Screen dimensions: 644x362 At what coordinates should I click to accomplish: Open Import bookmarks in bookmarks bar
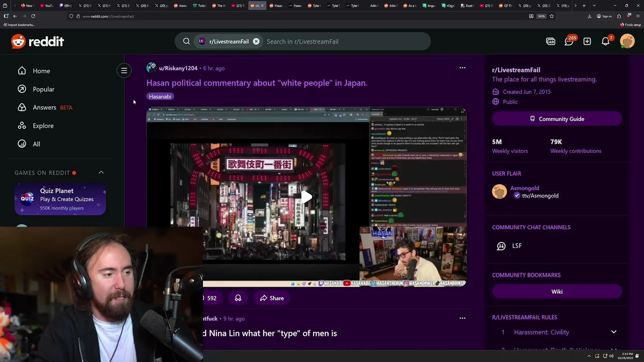19,25
